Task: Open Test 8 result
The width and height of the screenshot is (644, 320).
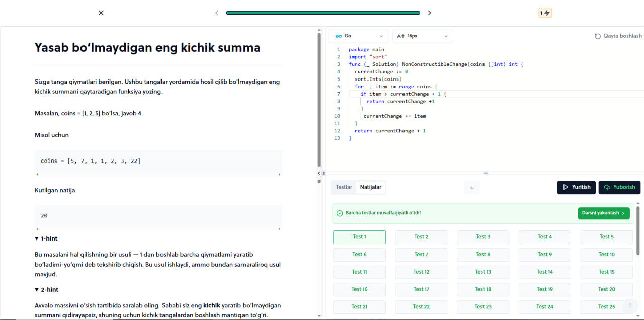Action: coord(483,255)
